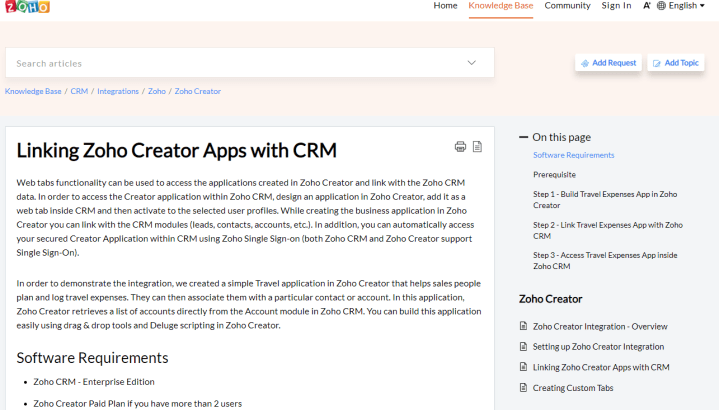Click the Add Topic button
The width and height of the screenshot is (719, 410).
coord(676,63)
